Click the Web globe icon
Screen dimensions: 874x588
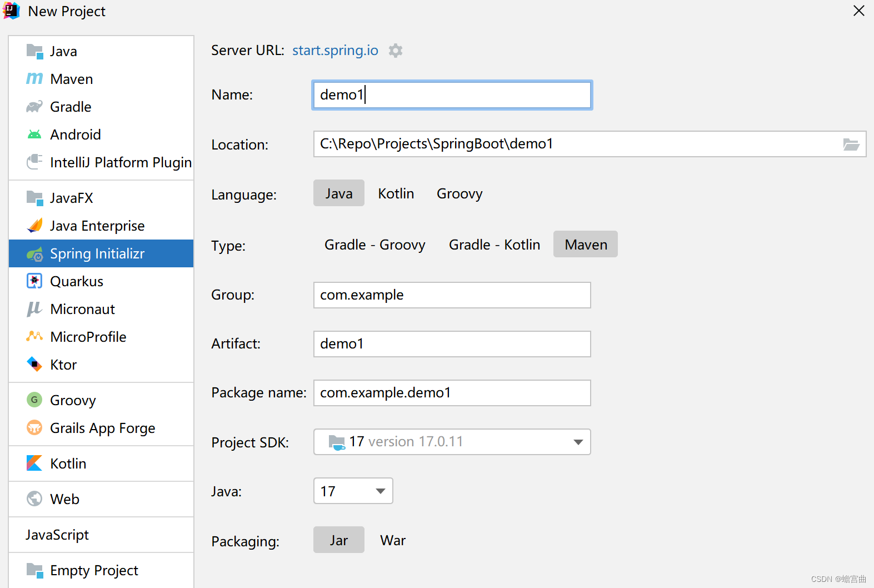[34, 499]
